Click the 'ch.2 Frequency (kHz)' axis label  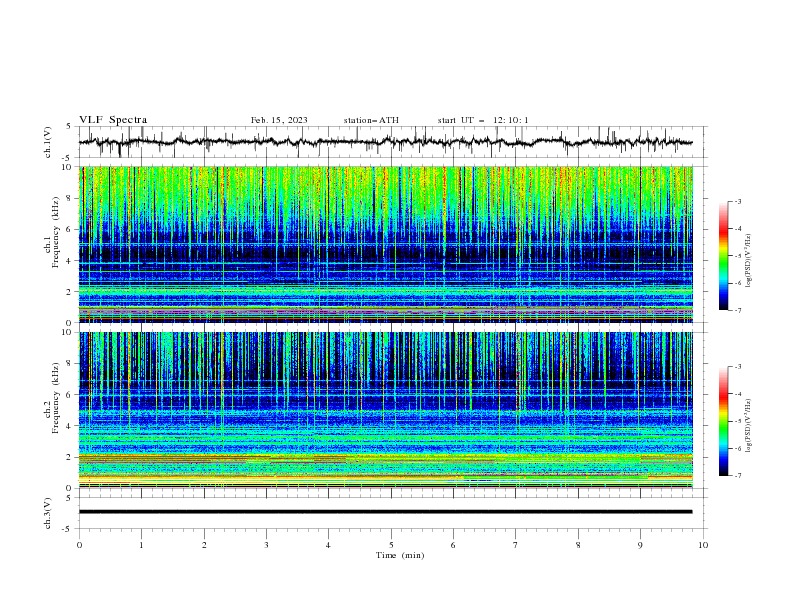[53, 397]
